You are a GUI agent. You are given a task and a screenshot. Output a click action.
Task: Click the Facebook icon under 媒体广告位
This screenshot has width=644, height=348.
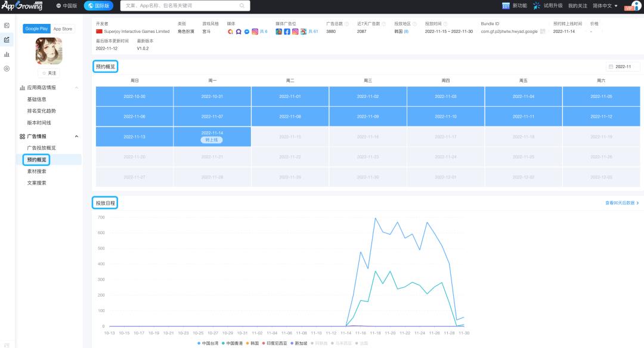coord(287,32)
